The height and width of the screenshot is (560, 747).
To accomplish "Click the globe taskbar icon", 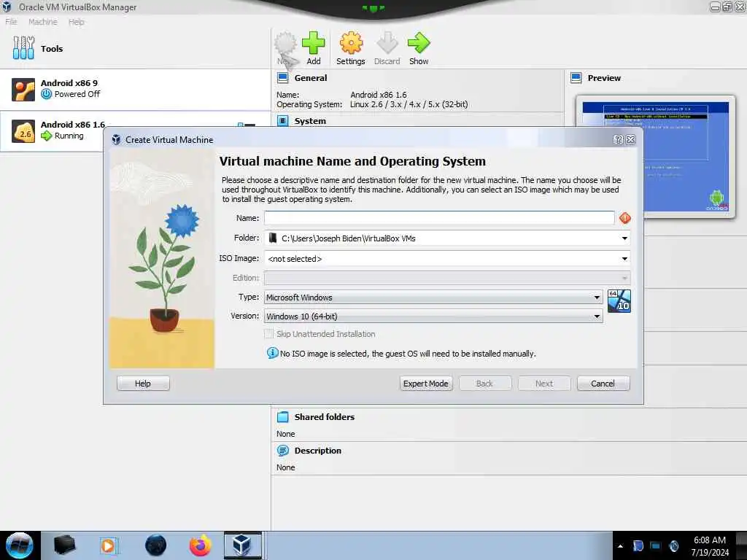I will pos(156,545).
